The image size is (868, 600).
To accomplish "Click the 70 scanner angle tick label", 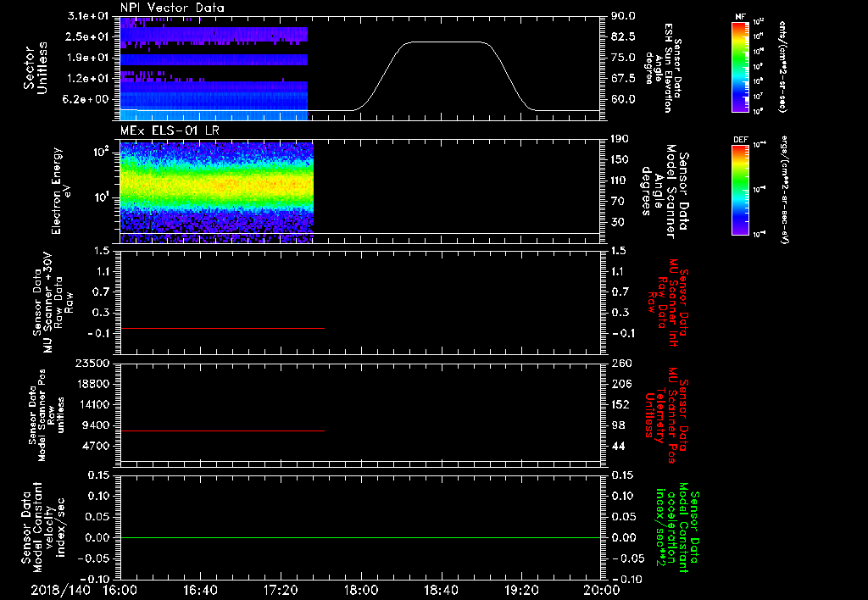I will click(x=618, y=202).
